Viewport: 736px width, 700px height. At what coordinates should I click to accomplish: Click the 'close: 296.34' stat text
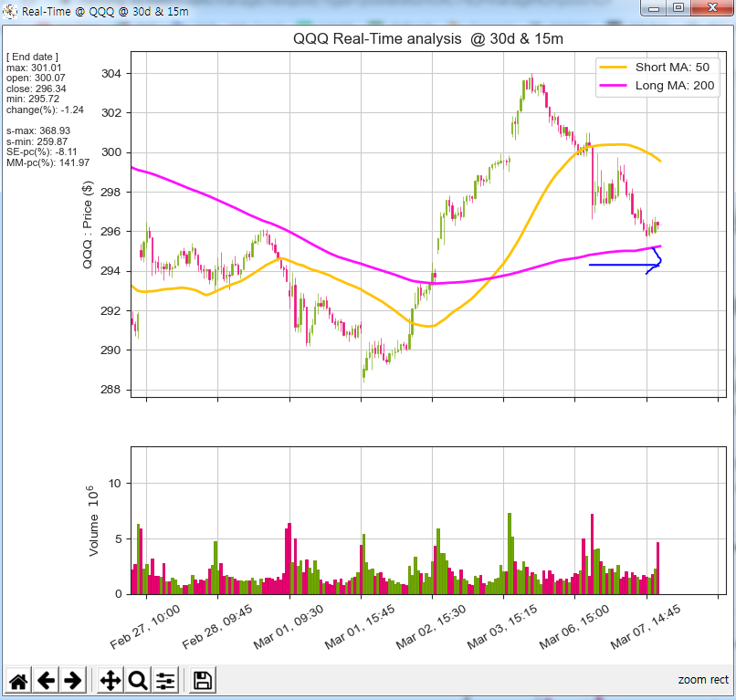[37, 89]
